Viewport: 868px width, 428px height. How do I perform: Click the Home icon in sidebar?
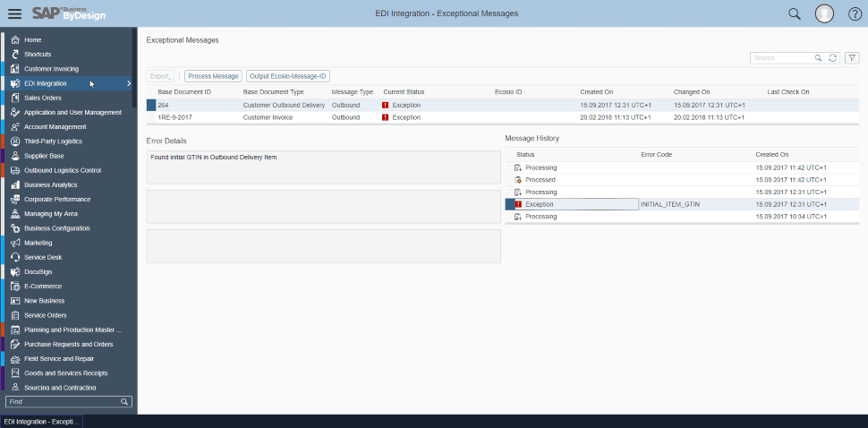[x=15, y=40]
